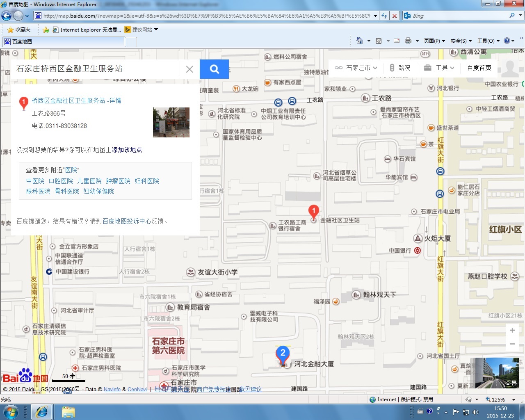Open the 收藏夹 favorites button

pos(19,30)
